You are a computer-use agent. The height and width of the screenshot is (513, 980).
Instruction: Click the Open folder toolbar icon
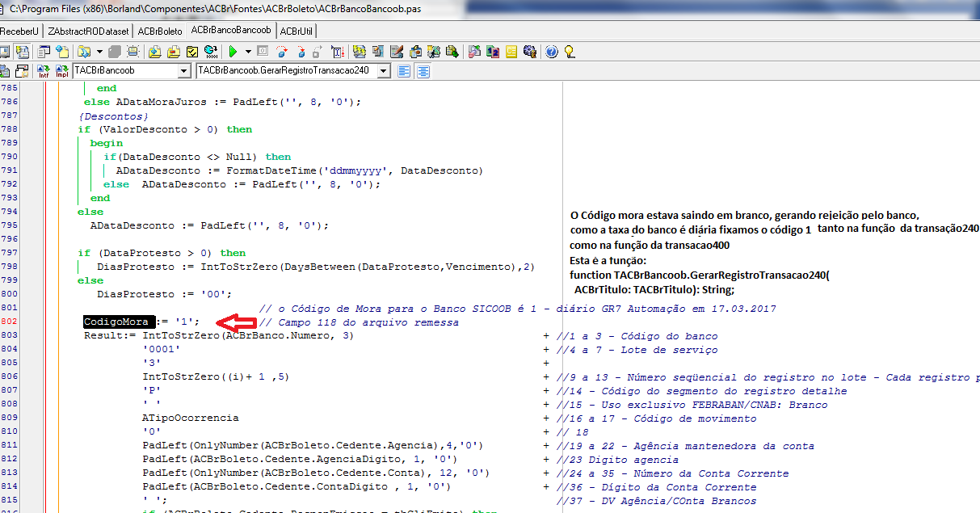(85, 52)
